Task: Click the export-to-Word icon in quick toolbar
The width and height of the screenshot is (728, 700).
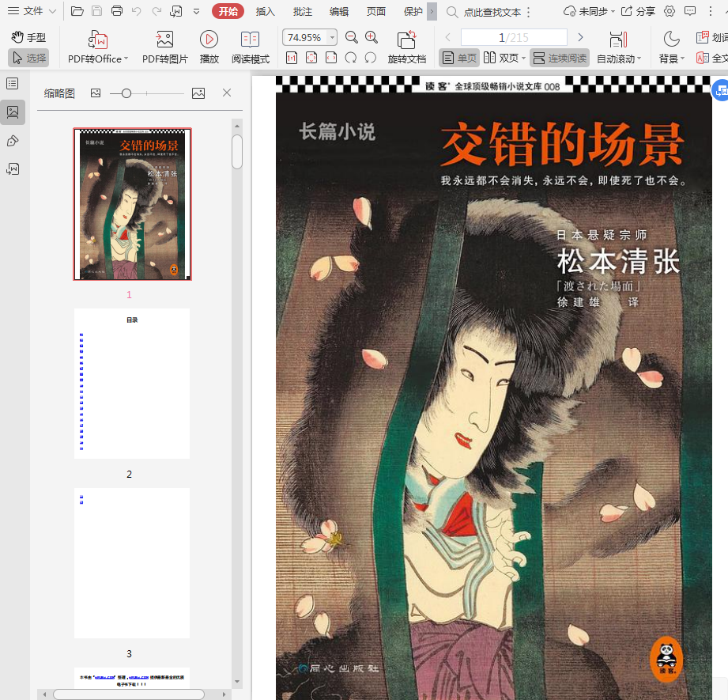Action: click(176, 11)
